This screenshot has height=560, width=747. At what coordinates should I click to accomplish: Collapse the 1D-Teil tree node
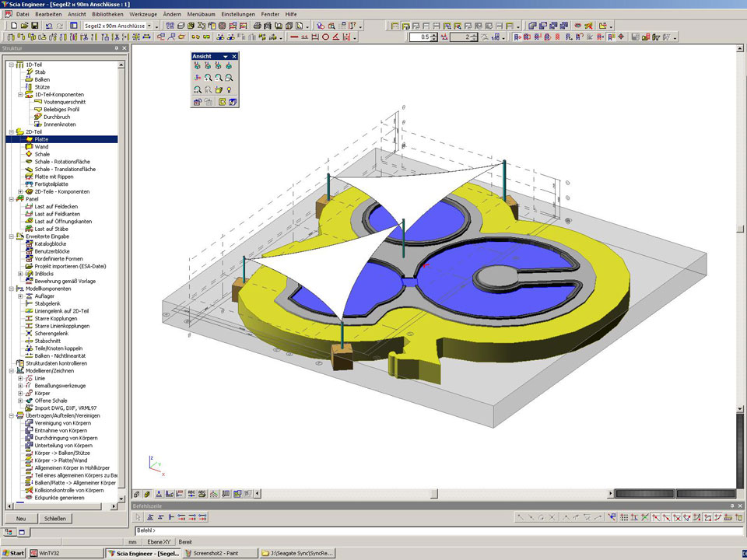tap(11, 65)
